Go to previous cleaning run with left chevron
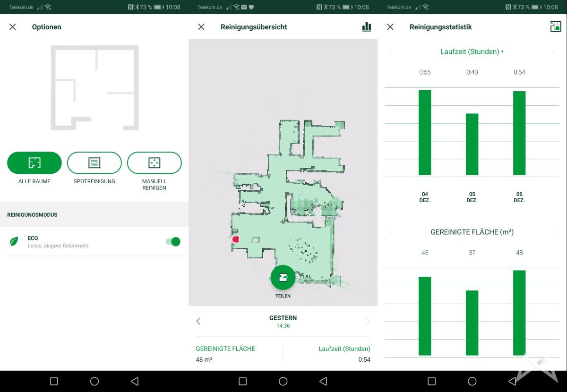Image resolution: width=567 pixels, height=392 pixels. coord(198,321)
